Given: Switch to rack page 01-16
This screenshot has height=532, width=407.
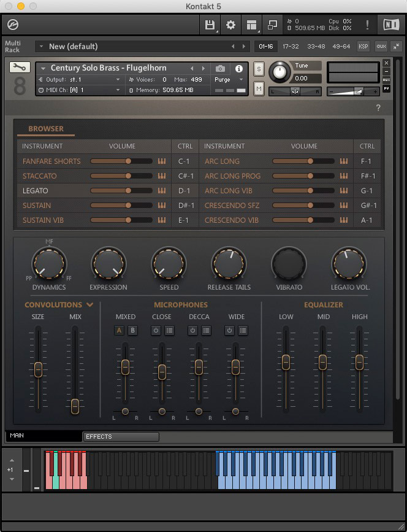Looking at the screenshot, I should point(265,46).
